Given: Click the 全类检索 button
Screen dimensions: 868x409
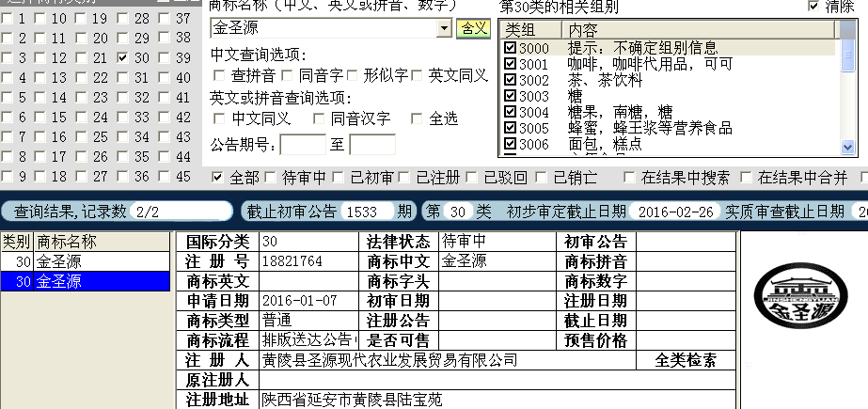Looking at the screenshot, I should point(686,360).
